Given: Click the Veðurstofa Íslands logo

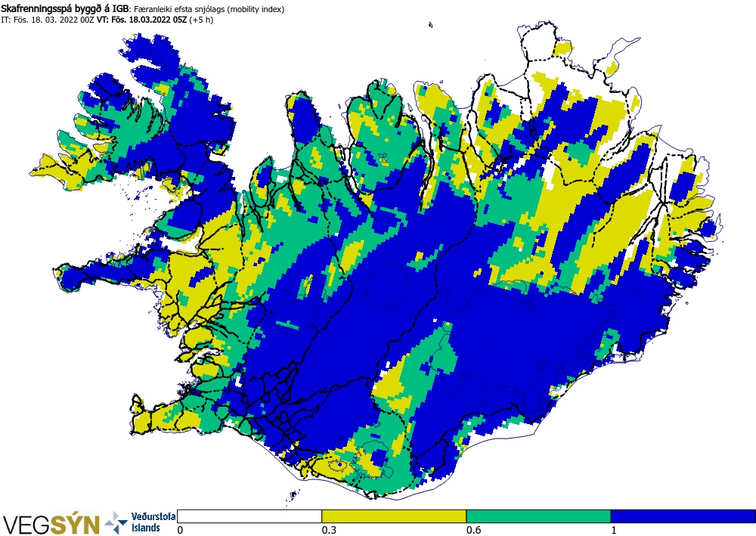Looking at the screenshot, I should pos(141,522).
